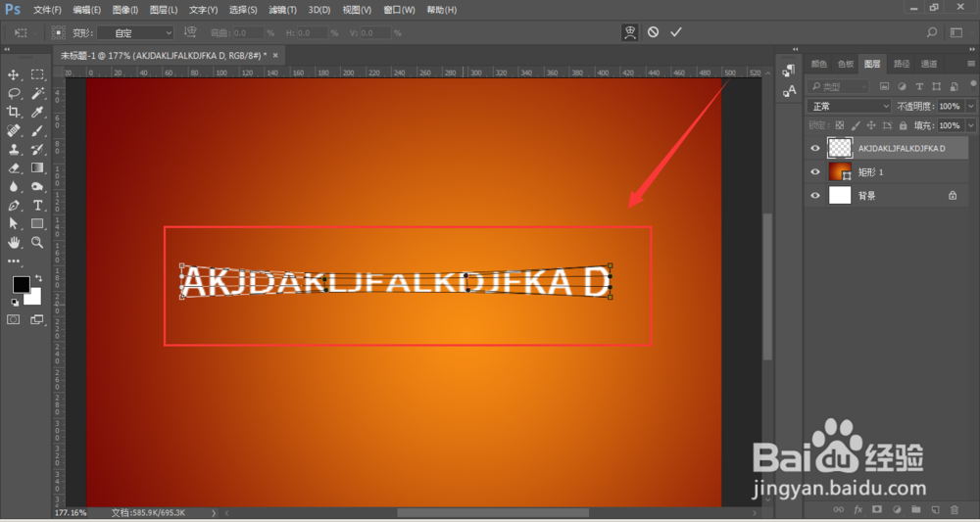Image resolution: width=980 pixels, height=522 pixels.
Task: Select the Clone Stamp tool
Action: [13, 149]
